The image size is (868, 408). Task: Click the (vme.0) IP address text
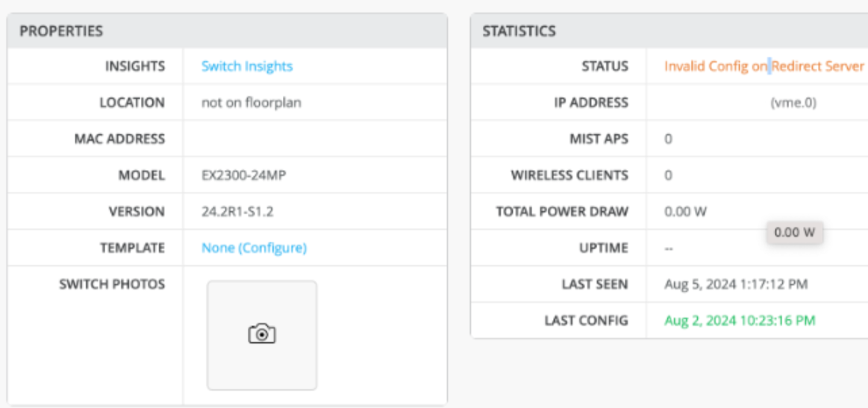click(793, 103)
